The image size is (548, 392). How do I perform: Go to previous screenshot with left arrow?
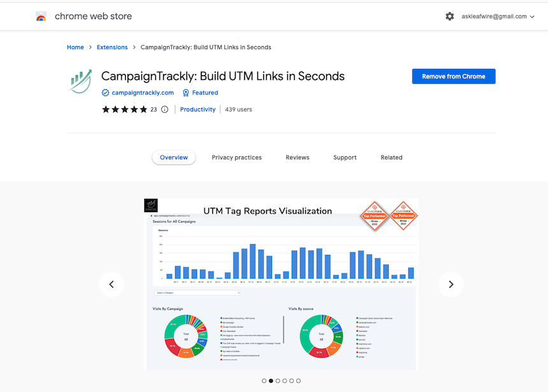pos(112,284)
